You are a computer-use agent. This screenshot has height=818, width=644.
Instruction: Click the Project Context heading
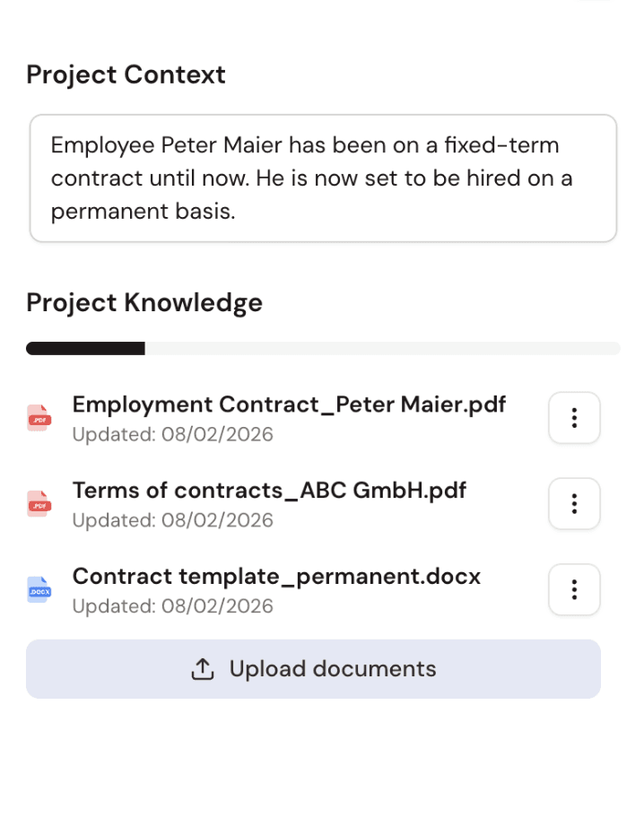126,74
